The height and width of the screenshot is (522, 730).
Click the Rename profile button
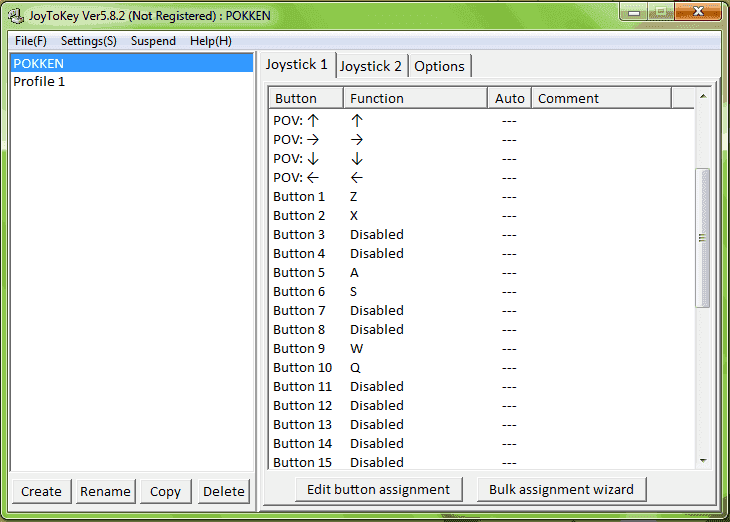(x=106, y=491)
